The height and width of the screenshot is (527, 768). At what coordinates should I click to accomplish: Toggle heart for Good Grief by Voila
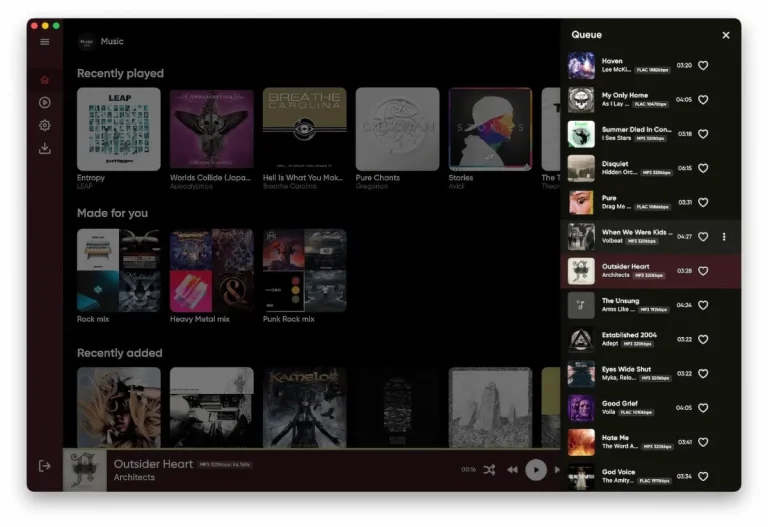(703, 407)
